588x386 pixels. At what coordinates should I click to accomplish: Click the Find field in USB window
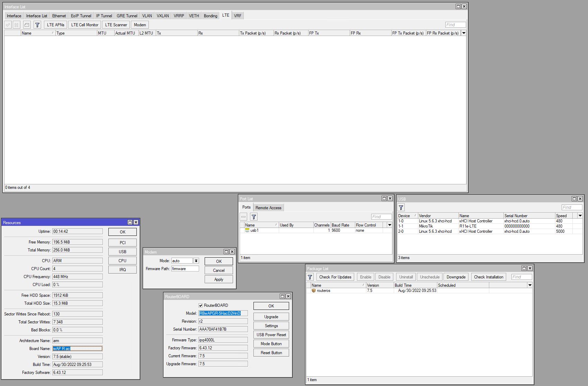point(572,208)
